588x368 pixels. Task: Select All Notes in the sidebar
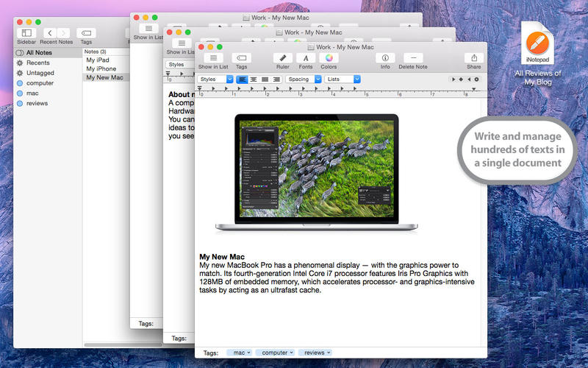(40, 53)
